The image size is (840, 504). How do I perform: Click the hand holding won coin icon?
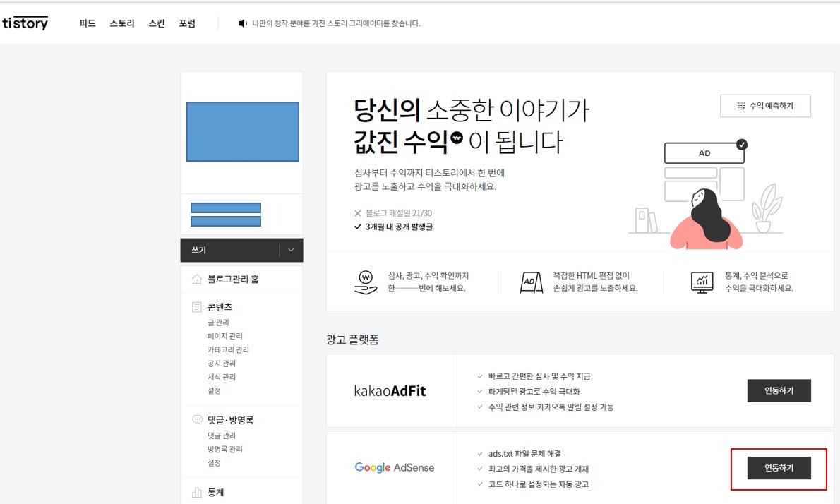point(366,282)
